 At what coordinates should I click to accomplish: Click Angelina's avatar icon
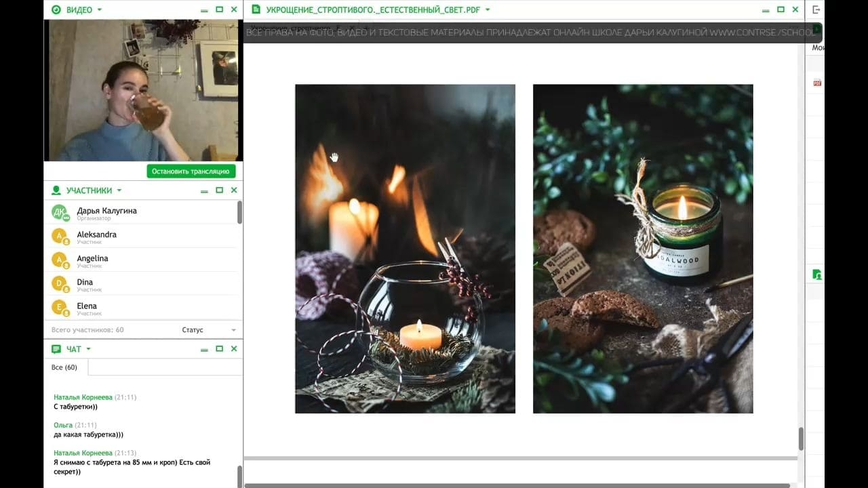tap(60, 260)
